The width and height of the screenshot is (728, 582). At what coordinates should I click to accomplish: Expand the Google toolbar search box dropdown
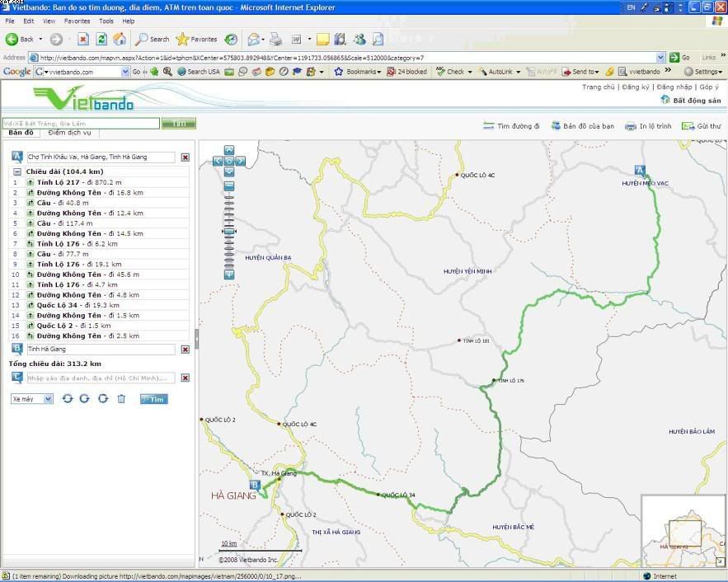[124, 72]
